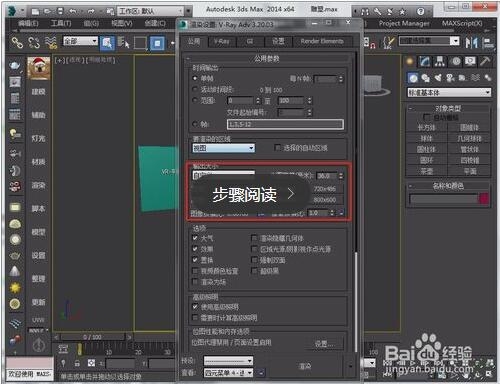Select the 范围 range radio button
The height and width of the screenshot is (384, 500).
coord(195,100)
